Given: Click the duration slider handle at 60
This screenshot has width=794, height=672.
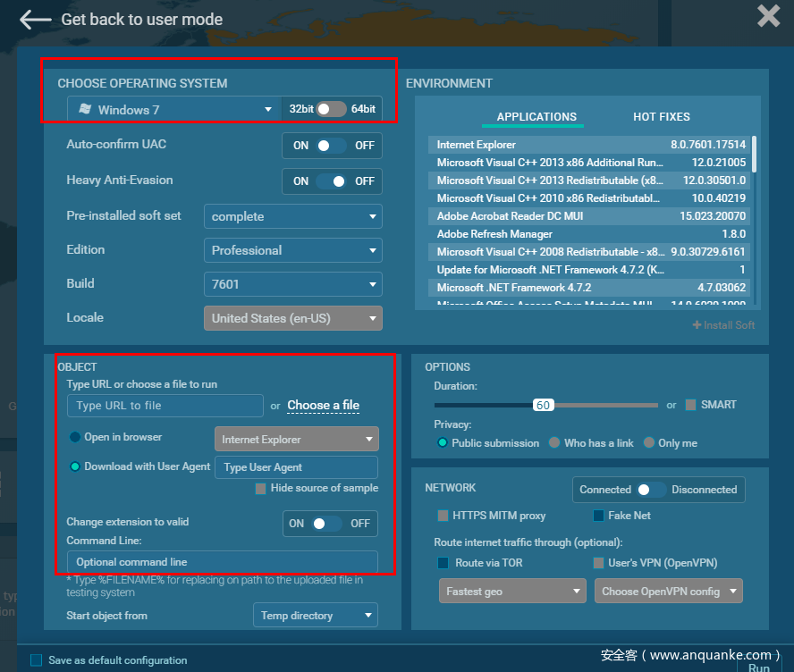Looking at the screenshot, I should [x=543, y=405].
